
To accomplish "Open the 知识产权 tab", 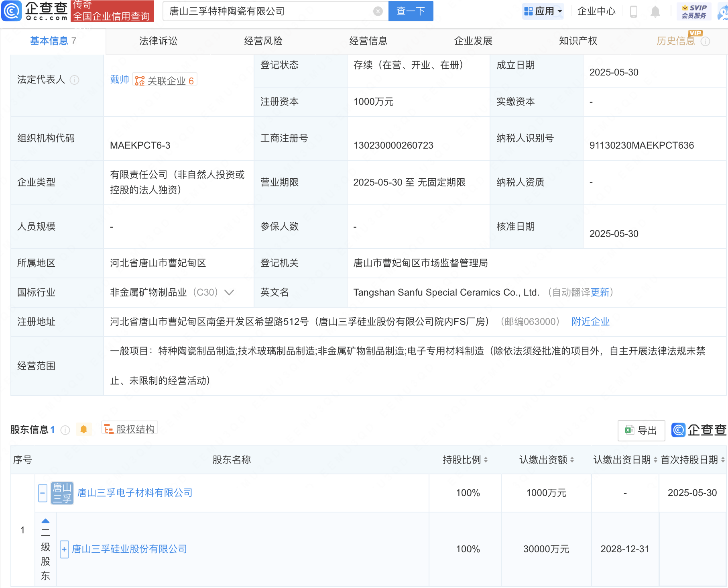I will coord(578,41).
